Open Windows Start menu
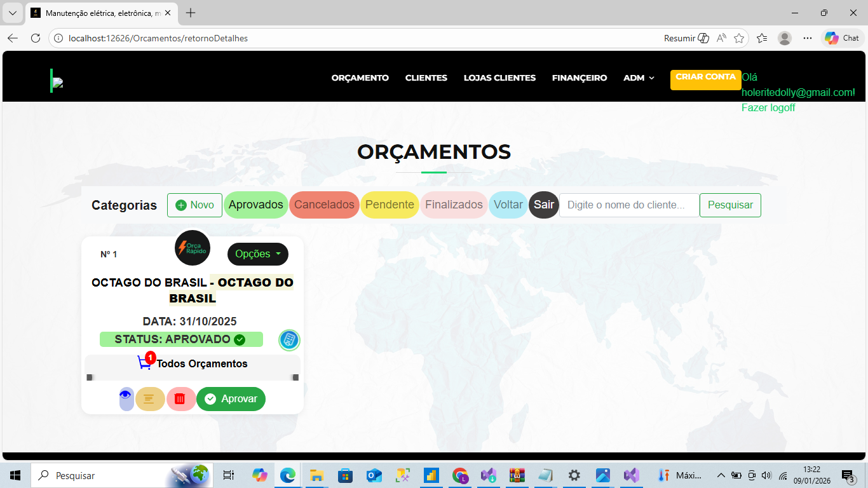 click(x=15, y=475)
